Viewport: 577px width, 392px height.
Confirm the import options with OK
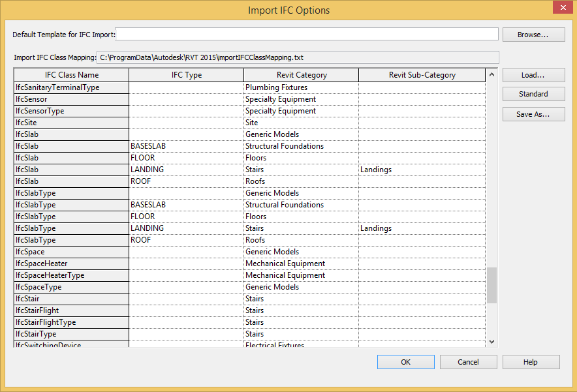tap(405, 361)
